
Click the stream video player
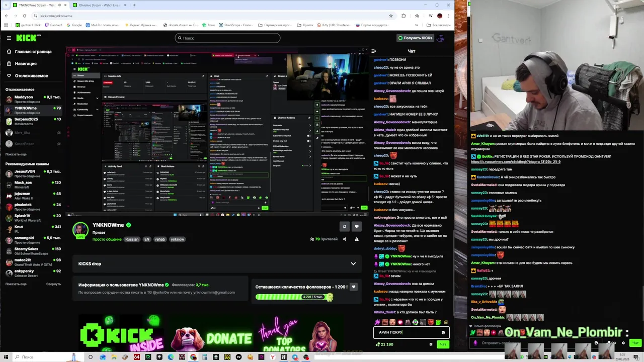217,132
